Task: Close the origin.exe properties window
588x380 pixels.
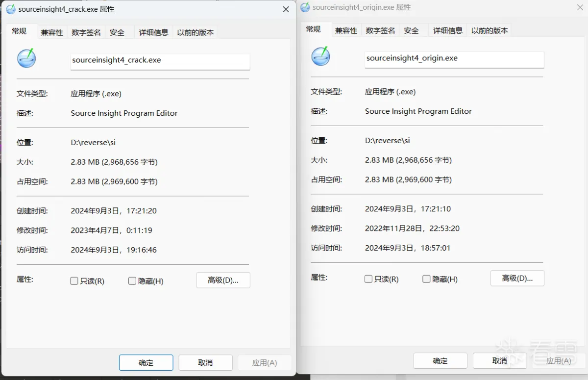Action: point(580,7)
